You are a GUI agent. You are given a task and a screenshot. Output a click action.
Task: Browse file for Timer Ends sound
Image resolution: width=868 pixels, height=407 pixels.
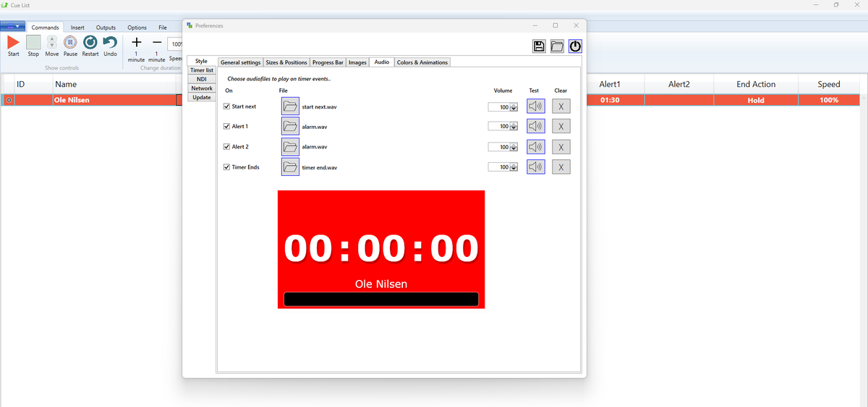[290, 167]
